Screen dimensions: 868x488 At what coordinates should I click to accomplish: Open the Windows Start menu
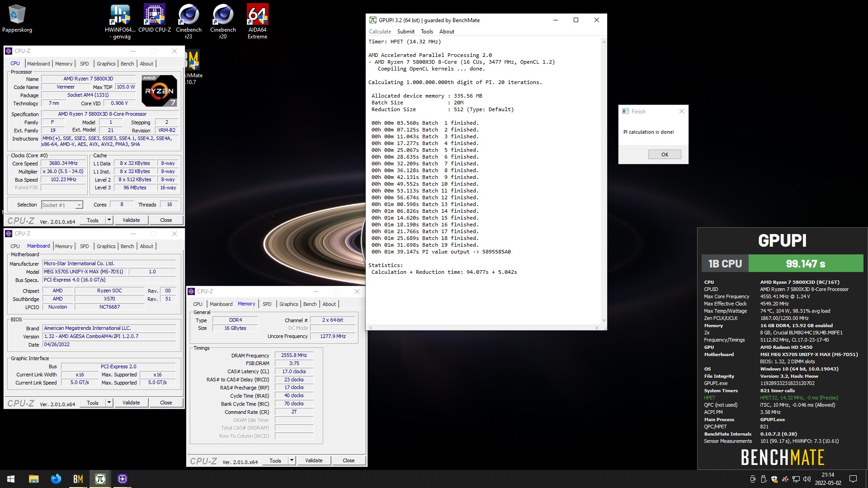coord(11,479)
